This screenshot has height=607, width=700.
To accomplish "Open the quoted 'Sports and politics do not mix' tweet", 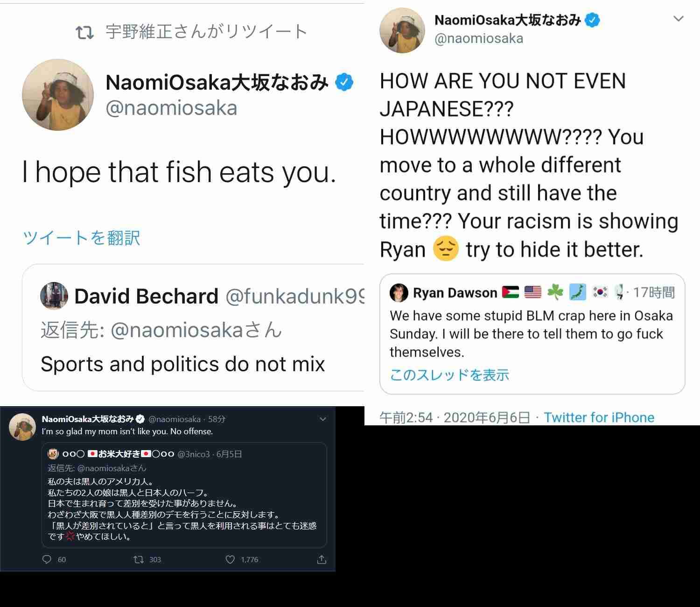I will (x=193, y=328).
